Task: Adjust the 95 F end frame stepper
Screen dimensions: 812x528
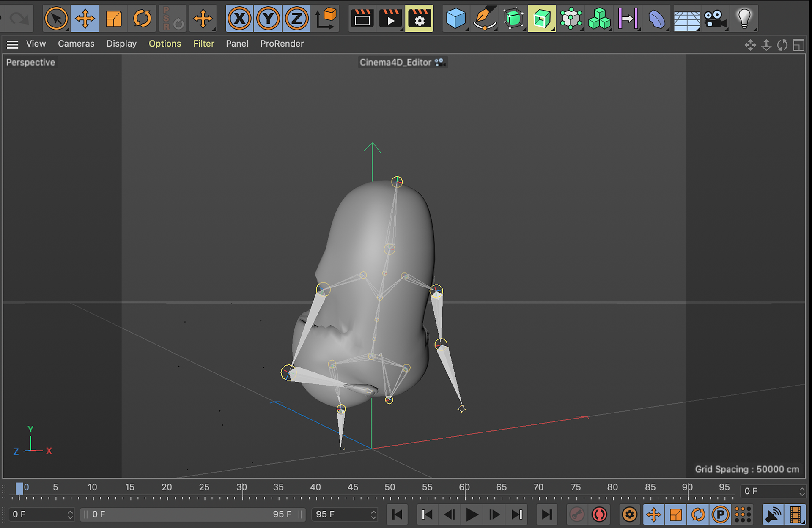Action: [x=373, y=514]
